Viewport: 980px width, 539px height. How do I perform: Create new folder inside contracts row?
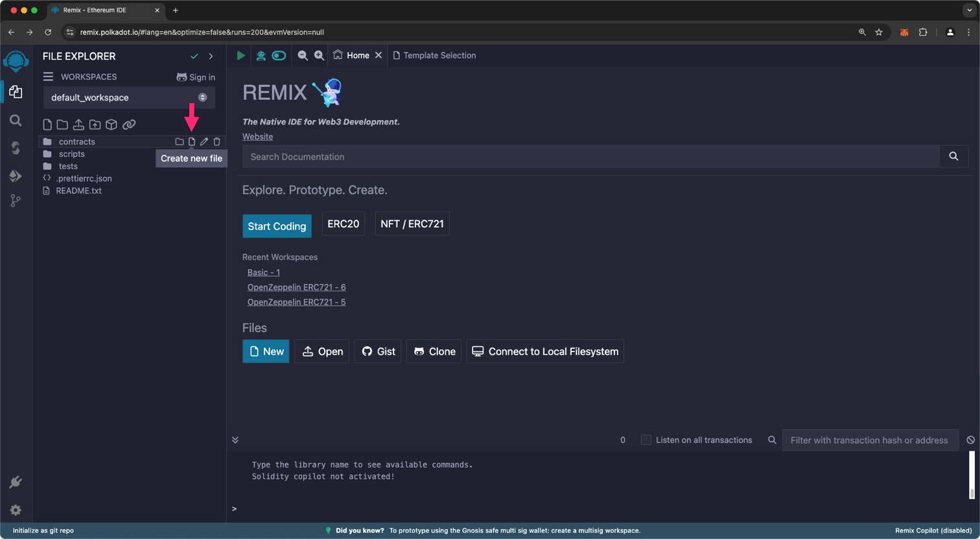point(180,141)
